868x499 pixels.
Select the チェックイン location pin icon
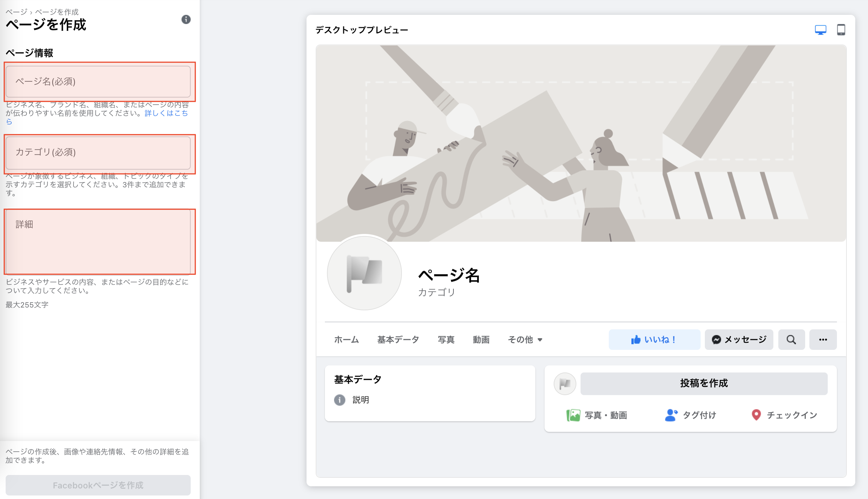(x=756, y=415)
